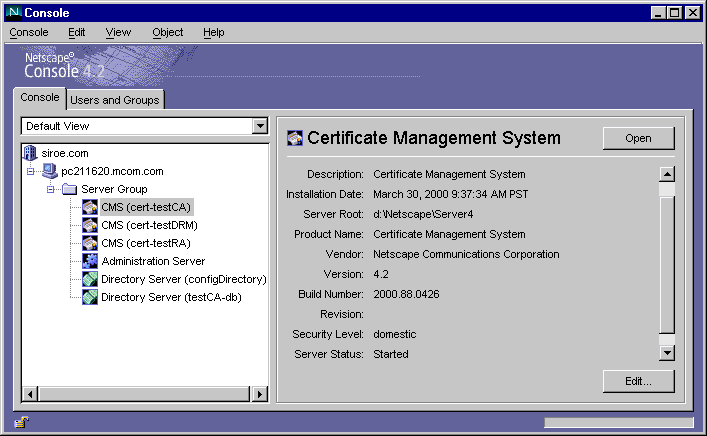This screenshot has height=436, width=707.
Task: Click the Security Level value domestic
Action: [x=395, y=335]
